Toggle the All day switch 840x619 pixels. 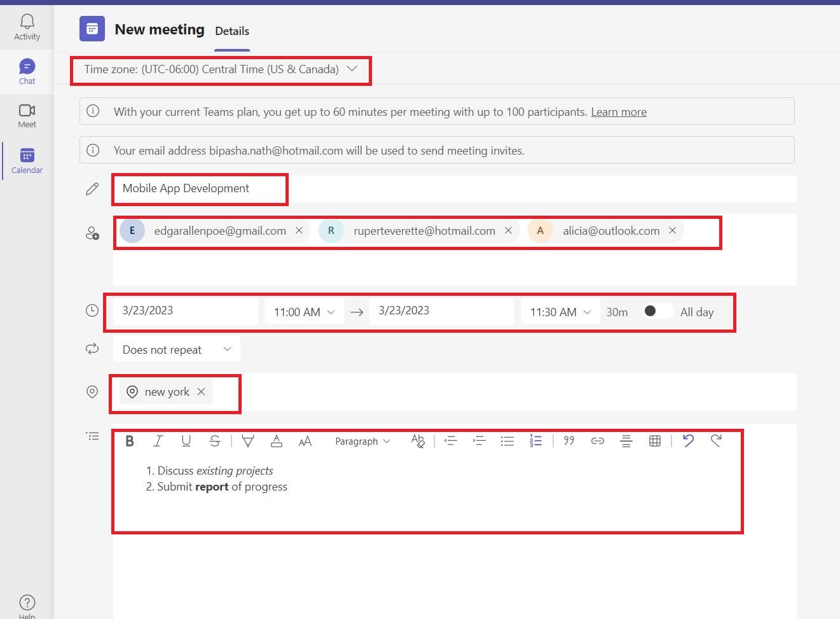point(656,311)
